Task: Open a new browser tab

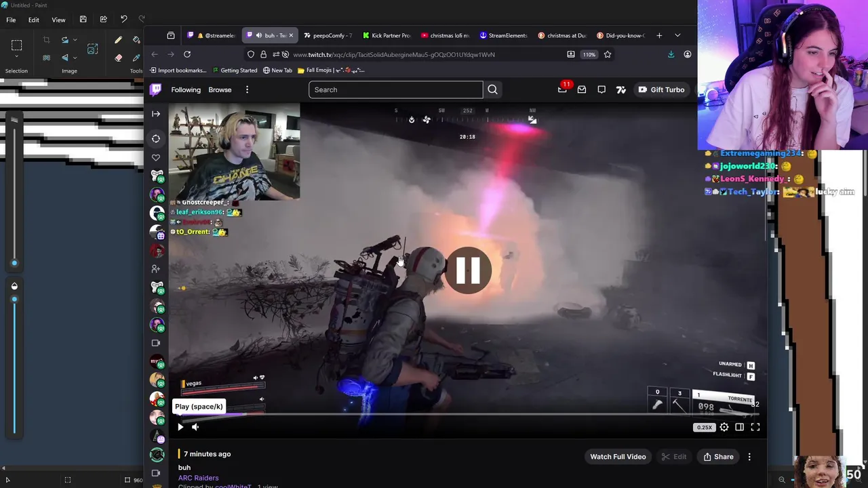Action: point(659,35)
